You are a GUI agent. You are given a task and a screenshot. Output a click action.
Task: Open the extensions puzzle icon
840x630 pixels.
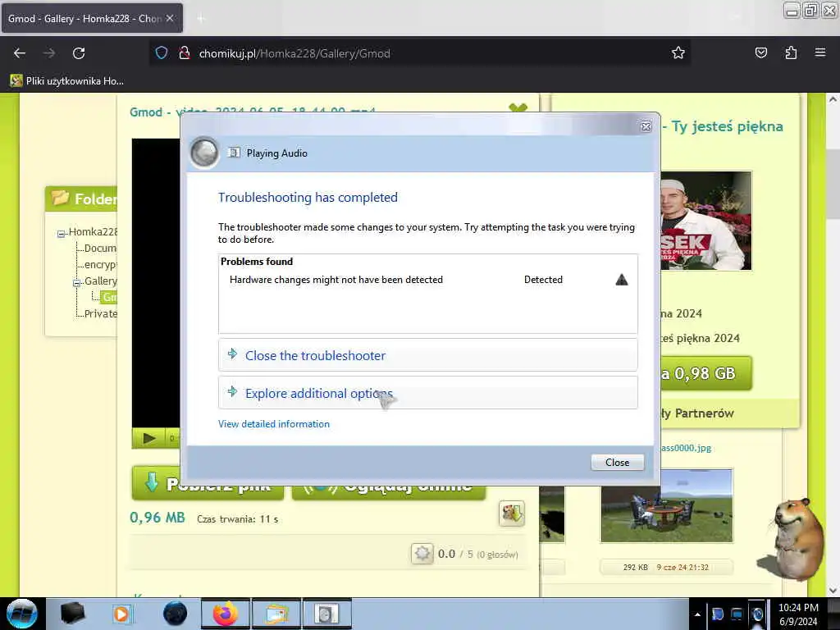coord(791,53)
